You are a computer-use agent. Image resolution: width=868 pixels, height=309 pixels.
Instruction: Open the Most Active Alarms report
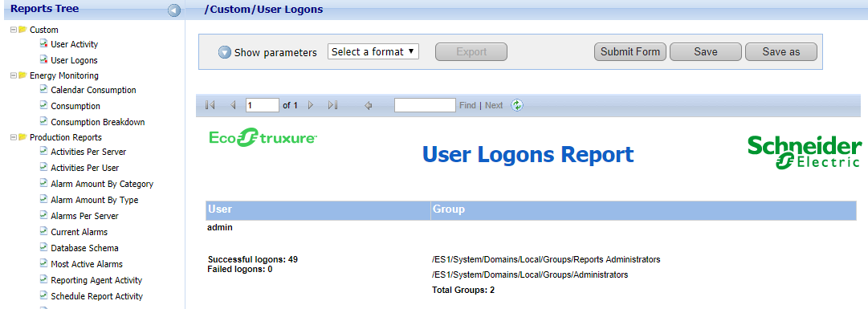pos(87,264)
